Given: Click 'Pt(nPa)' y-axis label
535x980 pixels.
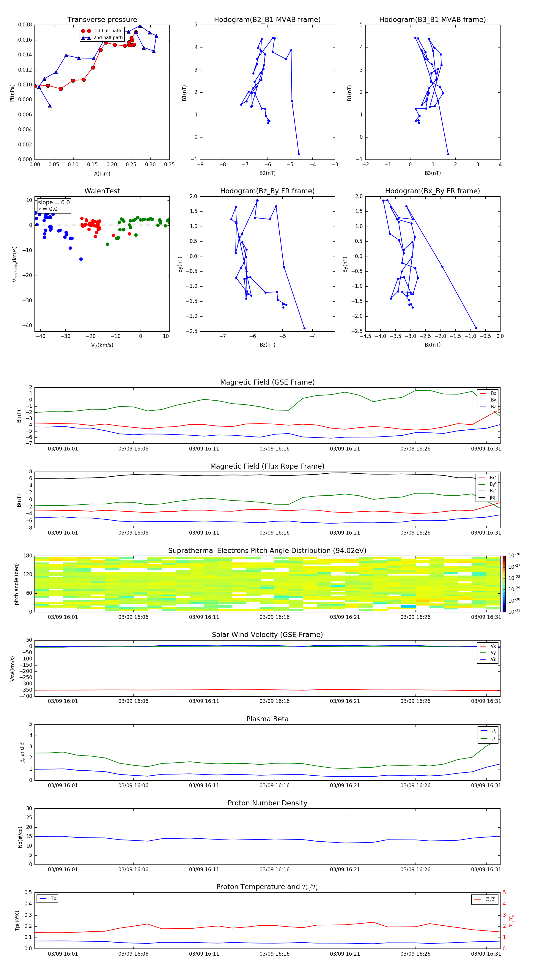Looking at the screenshot, I should 12,92.
